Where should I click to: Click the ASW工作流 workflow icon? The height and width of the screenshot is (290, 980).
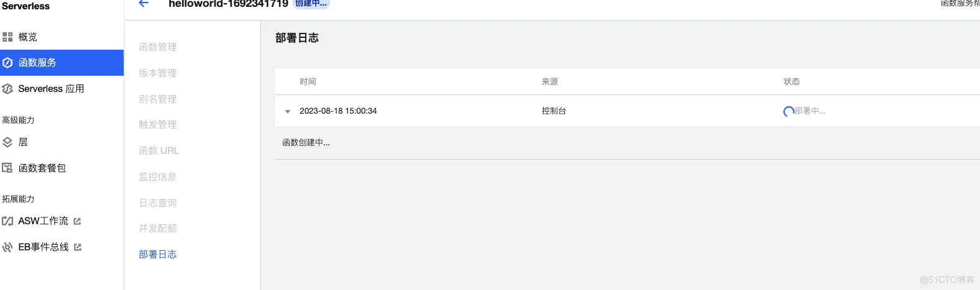[x=7, y=221]
